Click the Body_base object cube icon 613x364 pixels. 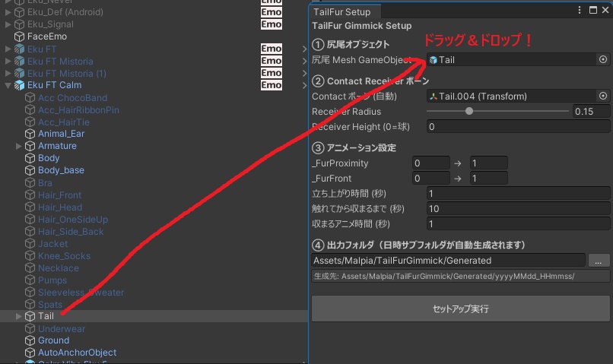[x=30, y=170]
